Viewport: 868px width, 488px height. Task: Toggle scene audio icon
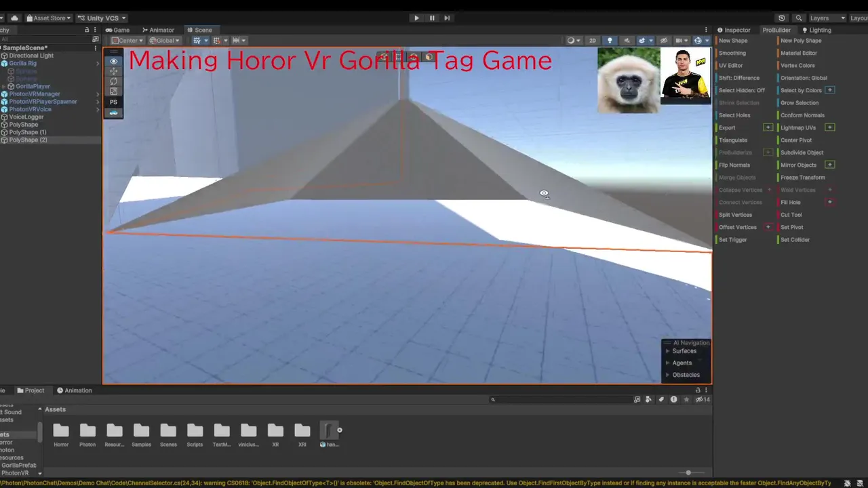coord(626,41)
